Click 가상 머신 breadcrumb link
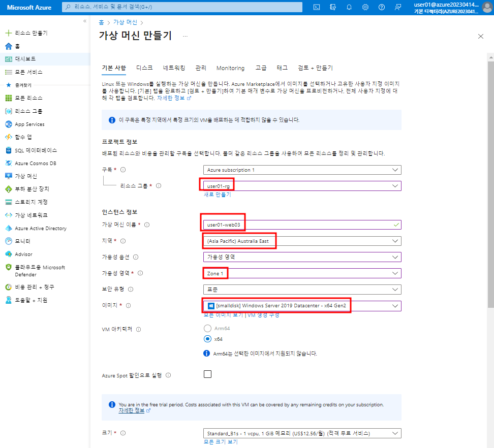 click(125, 22)
